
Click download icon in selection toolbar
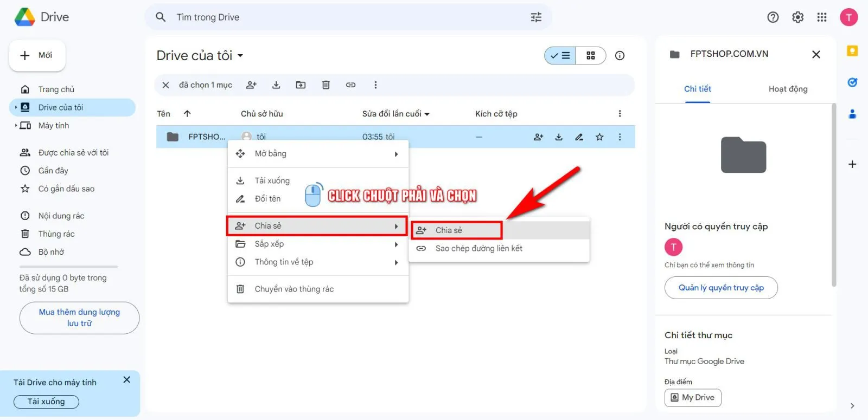click(x=276, y=85)
